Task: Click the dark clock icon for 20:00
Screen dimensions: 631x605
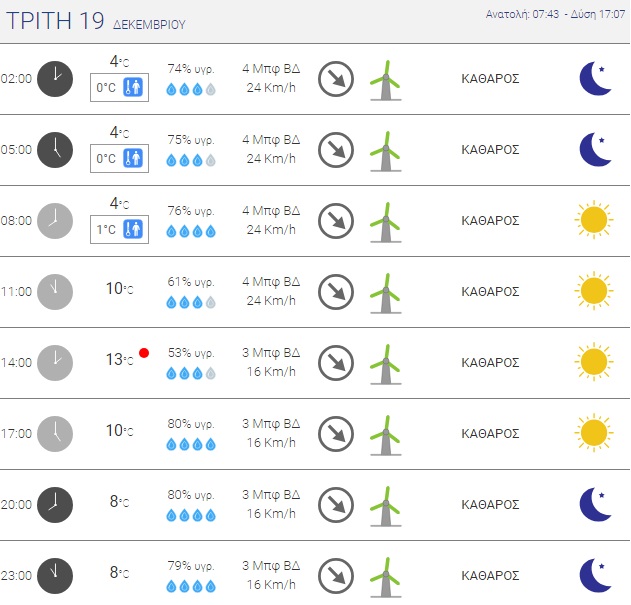Action: click(x=55, y=504)
